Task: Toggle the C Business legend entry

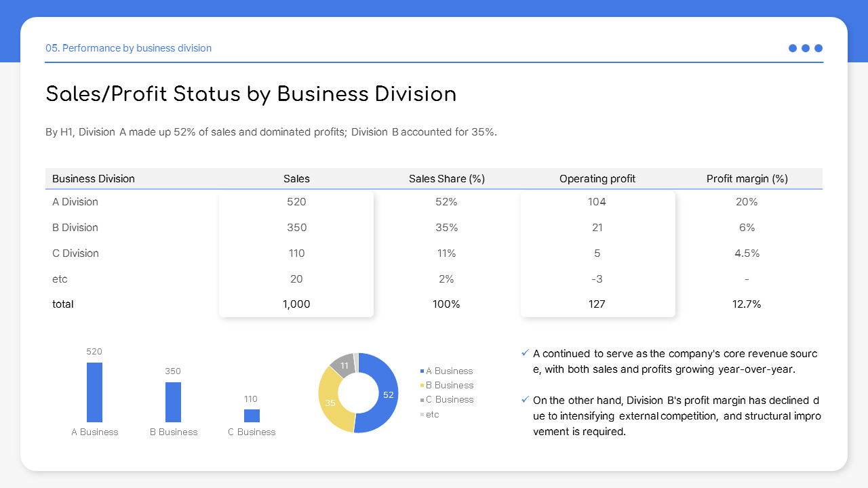Action: [x=449, y=399]
